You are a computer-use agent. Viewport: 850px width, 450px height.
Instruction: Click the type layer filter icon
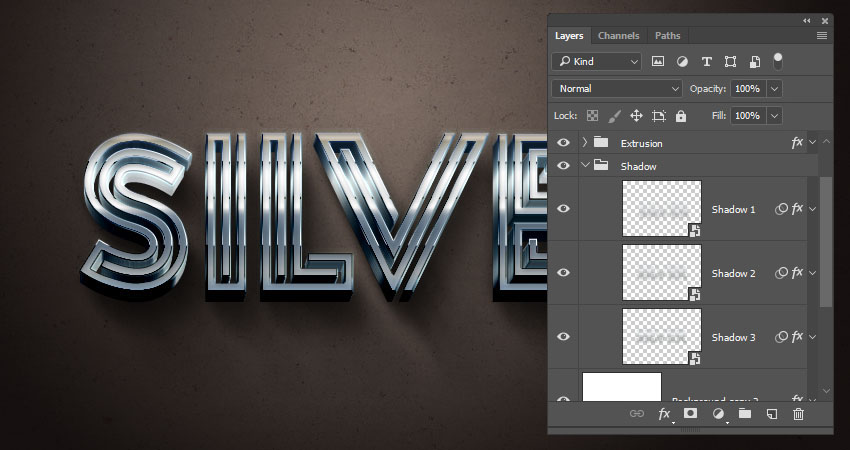pyautogui.click(x=707, y=62)
